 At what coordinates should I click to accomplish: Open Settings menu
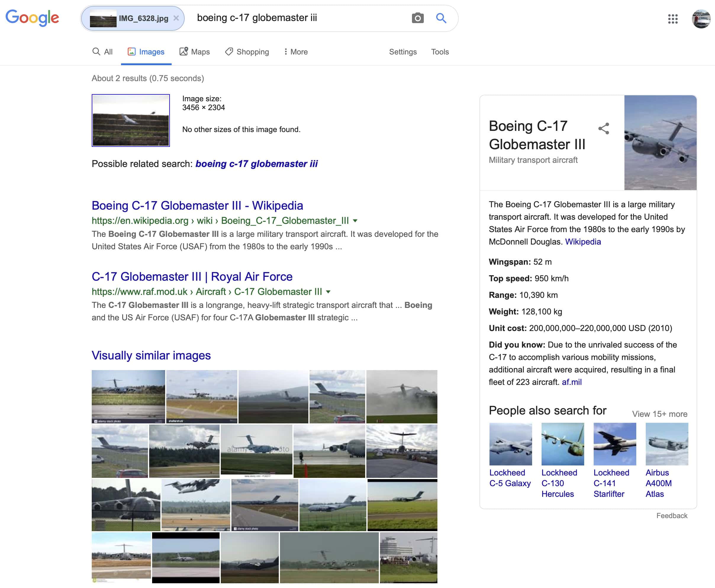pyautogui.click(x=403, y=52)
